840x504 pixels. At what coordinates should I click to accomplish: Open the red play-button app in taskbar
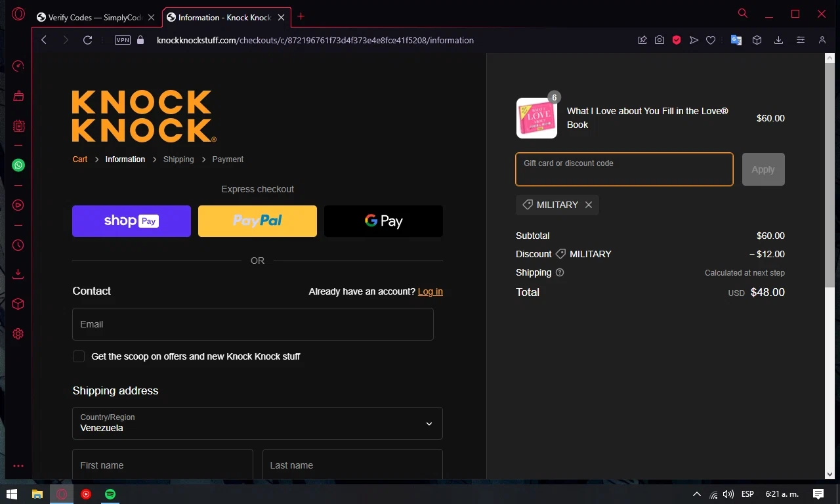86,494
